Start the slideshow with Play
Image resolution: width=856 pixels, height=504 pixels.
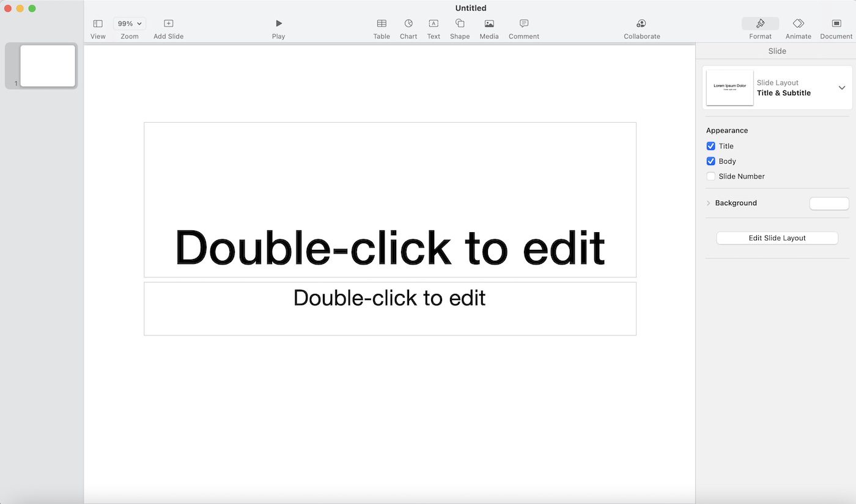(x=279, y=24)
